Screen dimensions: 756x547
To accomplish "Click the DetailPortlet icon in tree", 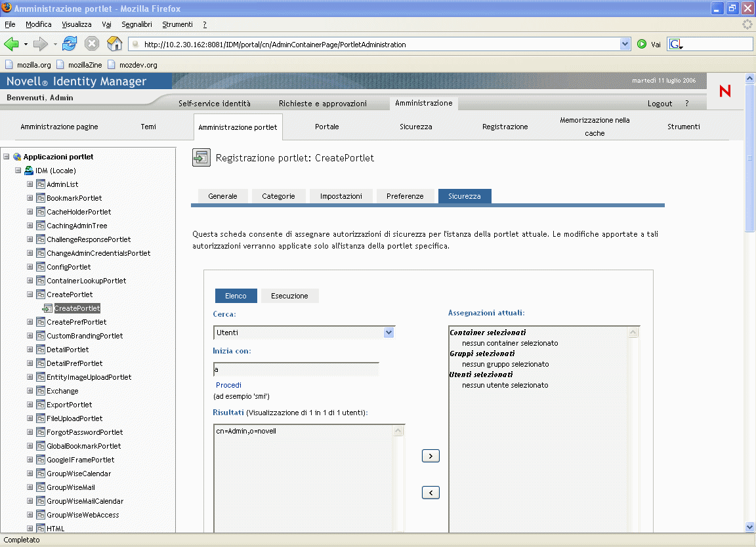I will click(41, 350).
